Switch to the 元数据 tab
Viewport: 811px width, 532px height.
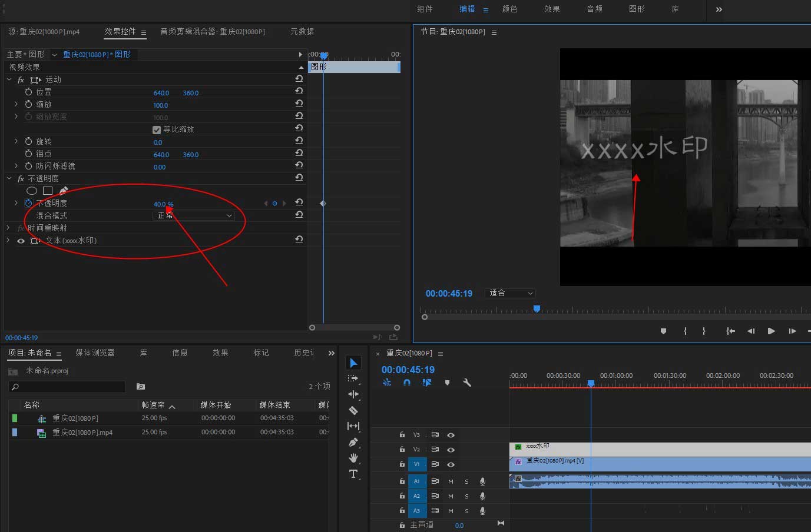(x=302, y=31)
